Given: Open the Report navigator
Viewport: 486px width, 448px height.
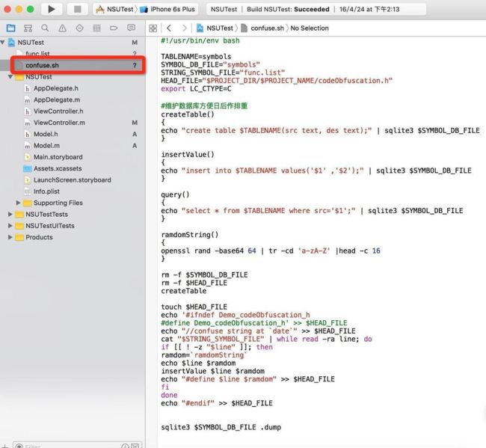Looking at the screenshot, I should (x=131, y=28).
